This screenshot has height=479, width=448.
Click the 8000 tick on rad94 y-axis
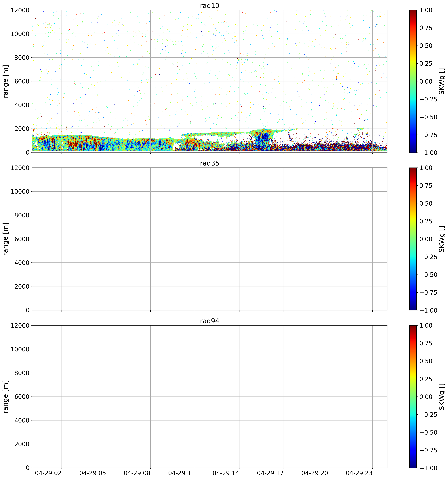pos(22,373)
